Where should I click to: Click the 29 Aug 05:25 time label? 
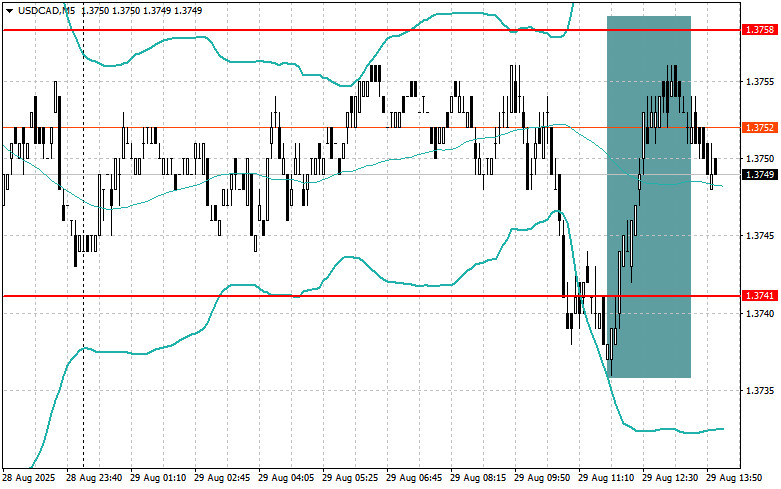point(350,478)
